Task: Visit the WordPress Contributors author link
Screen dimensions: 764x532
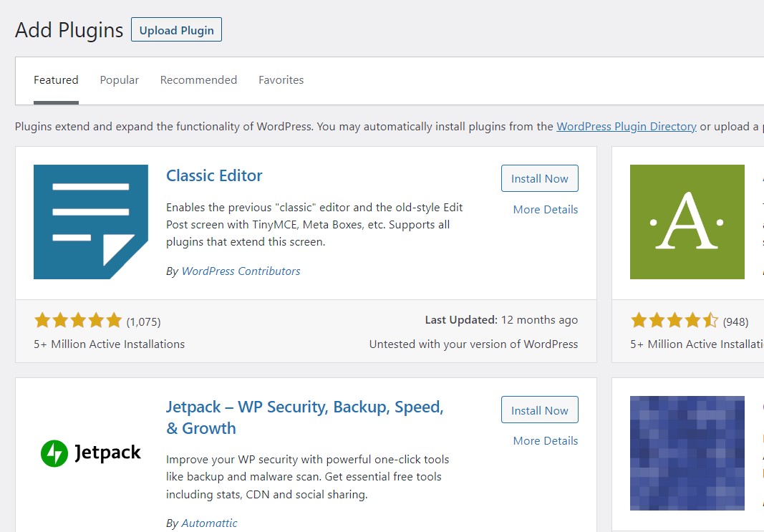Action: tap(241, 271)
